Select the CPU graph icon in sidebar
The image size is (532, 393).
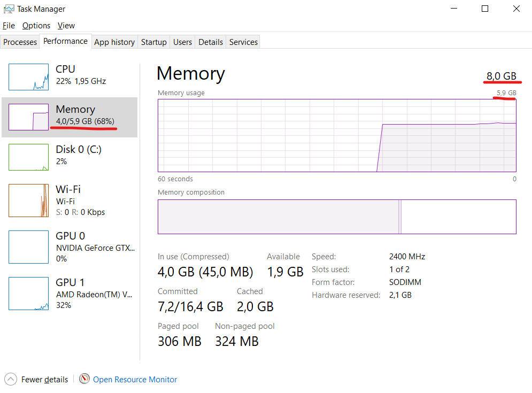coord(28,76)
